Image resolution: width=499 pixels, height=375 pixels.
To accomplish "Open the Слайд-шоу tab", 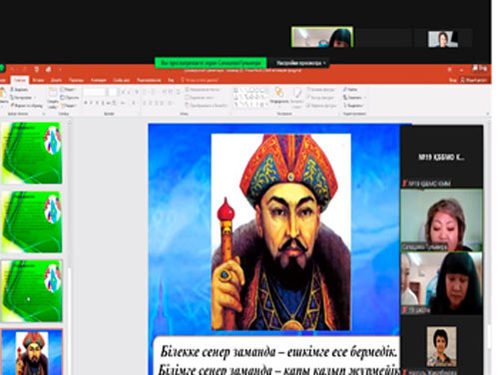I will point(121,80).
